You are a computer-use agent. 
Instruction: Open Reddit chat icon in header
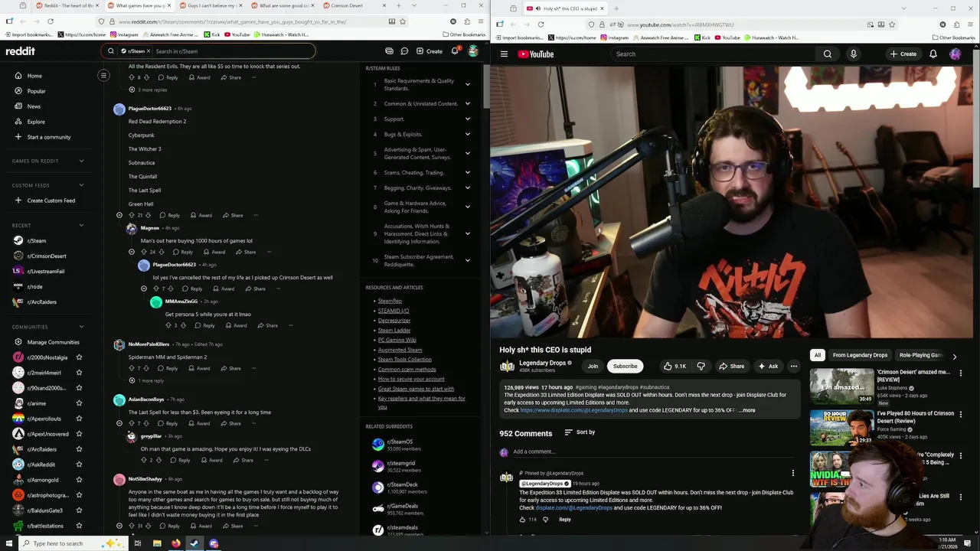pyautogui.click(x=404, y=51)
